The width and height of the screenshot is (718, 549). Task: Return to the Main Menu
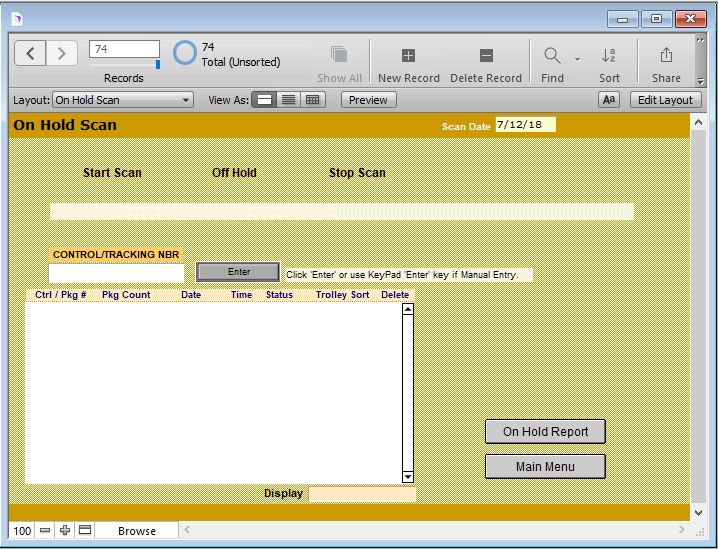pyautogui.click(x=545, y=467)
